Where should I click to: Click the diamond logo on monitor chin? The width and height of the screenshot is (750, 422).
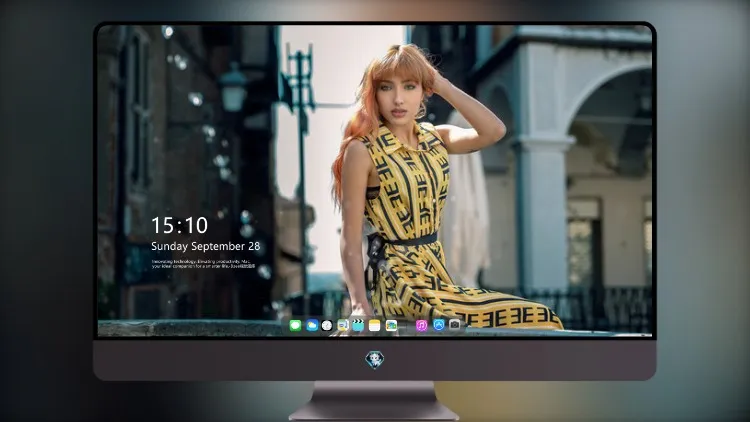375,360
